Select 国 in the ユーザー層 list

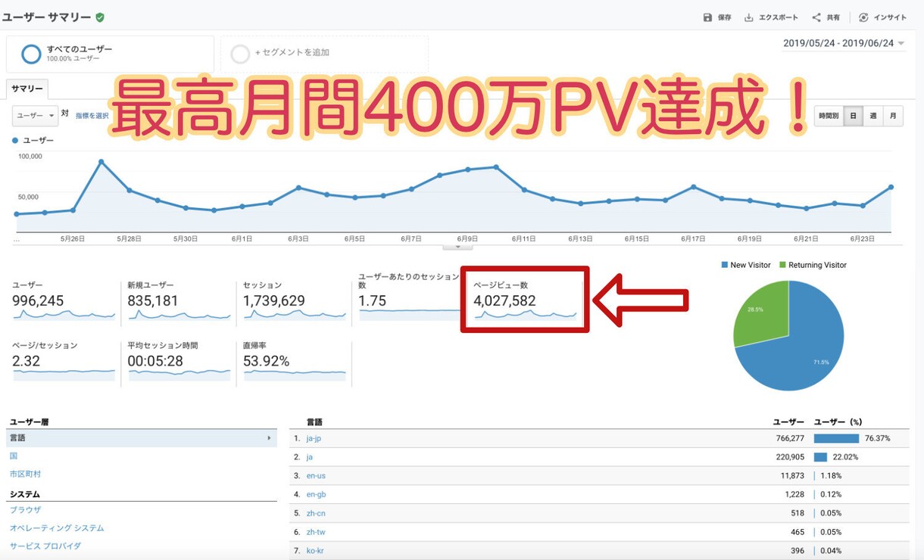pos(14,456)
